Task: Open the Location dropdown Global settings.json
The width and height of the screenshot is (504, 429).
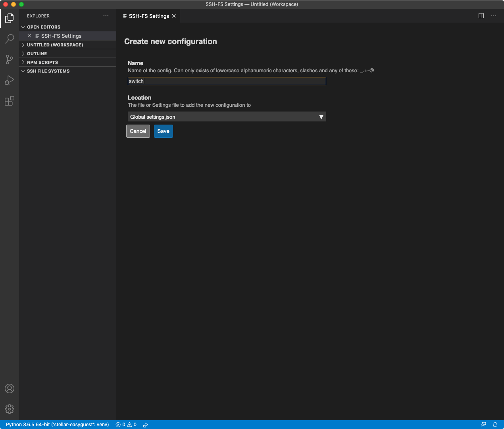Action: tap(227, 117)
